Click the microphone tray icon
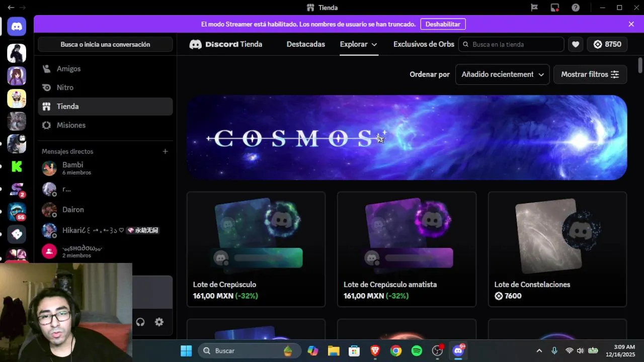 tap(554, 350)
